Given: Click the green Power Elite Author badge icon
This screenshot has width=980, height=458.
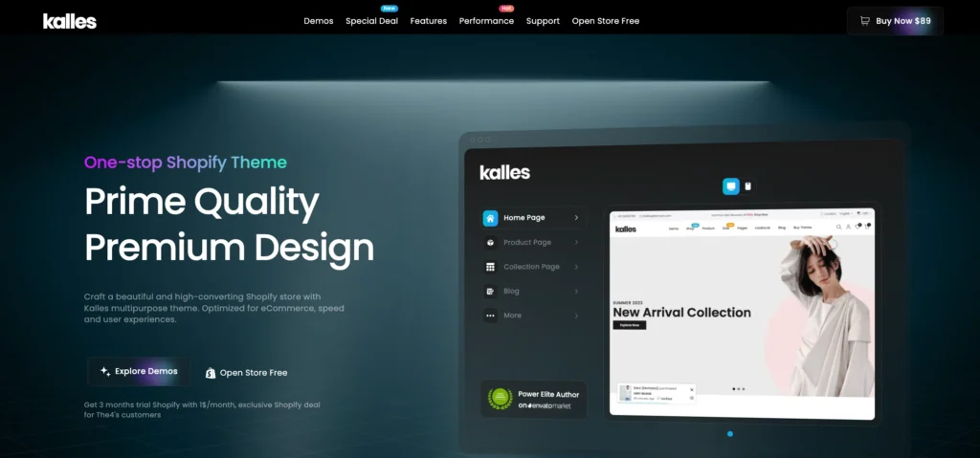Looking at the screenshot, I should point(500,399).
